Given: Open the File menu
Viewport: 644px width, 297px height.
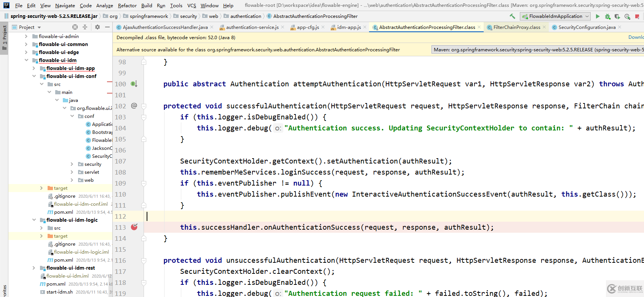Looking at the screenshot, I should 19,5.
